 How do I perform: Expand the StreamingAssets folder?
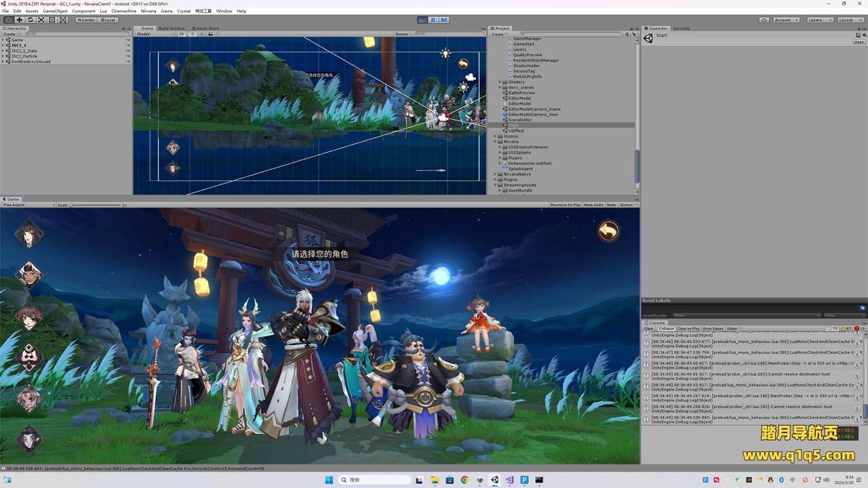[496, 185]
